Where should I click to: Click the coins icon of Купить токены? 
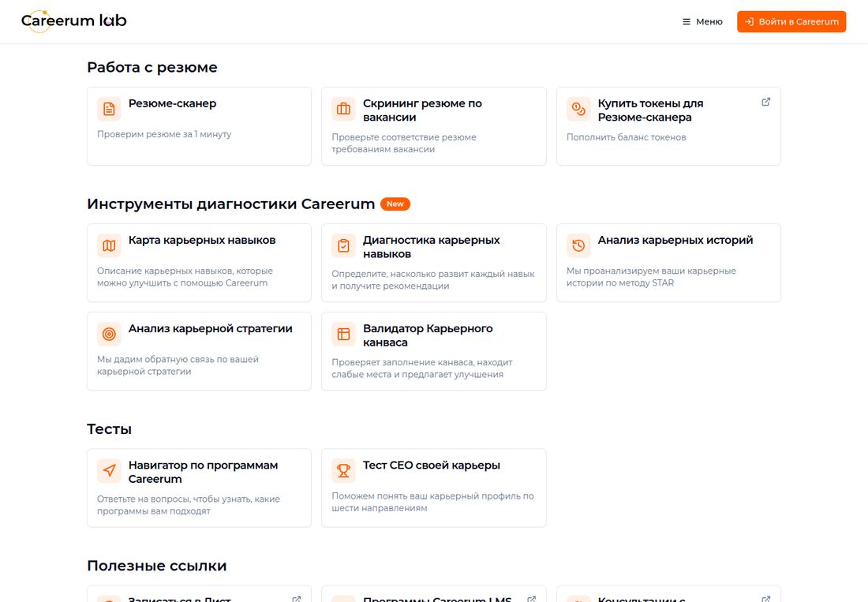tap(578, 109)
